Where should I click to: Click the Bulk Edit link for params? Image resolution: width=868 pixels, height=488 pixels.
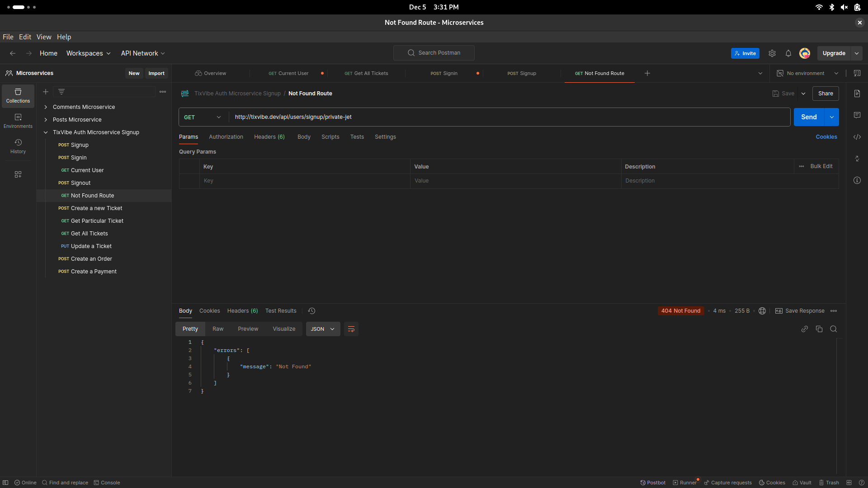click(x=821, y=166)
